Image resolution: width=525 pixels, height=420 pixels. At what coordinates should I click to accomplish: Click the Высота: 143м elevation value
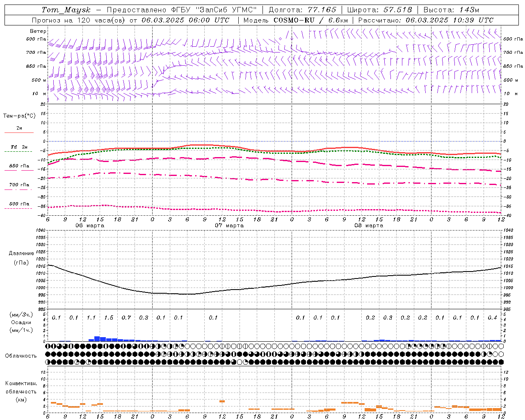click(x=451, y=10)
